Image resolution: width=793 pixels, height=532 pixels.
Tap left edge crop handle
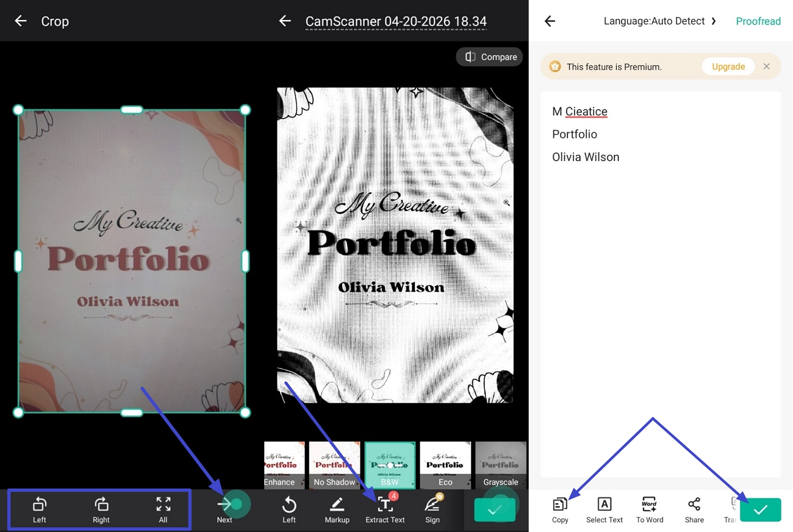pyautogui.click(x=18, y=261)
